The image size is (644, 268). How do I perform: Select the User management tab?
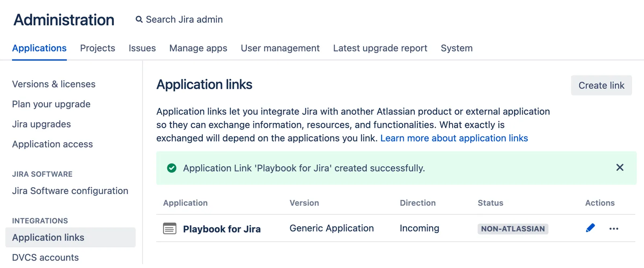point(280,48)
